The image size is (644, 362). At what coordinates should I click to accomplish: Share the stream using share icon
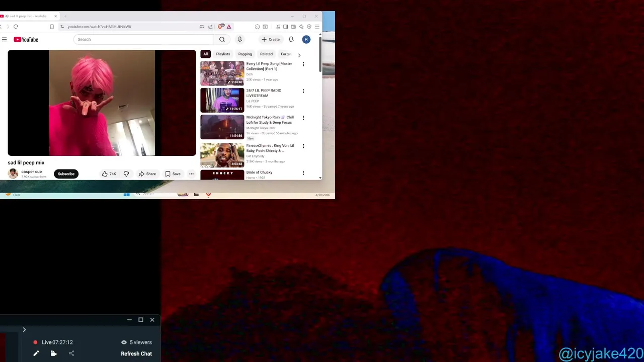point(71,353)
